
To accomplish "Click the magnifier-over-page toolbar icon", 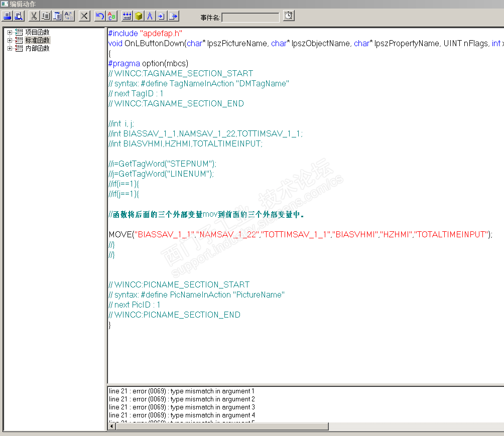I will (19, 16).
